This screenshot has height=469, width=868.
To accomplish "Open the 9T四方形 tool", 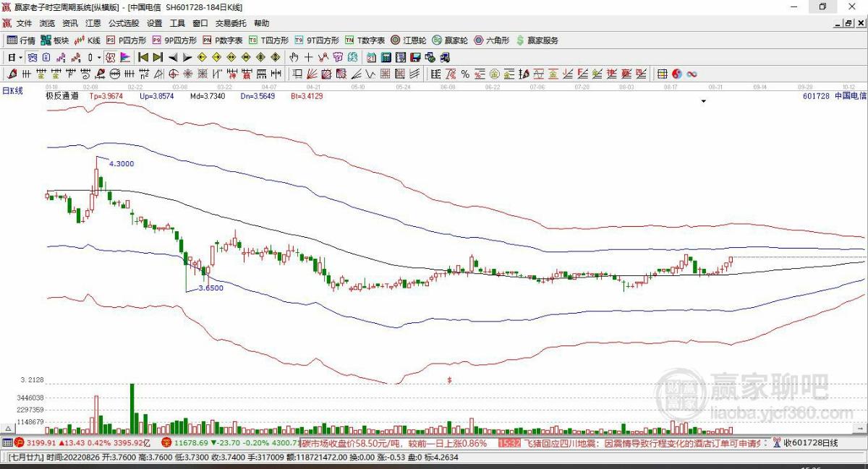I will [x=317, y=40].
